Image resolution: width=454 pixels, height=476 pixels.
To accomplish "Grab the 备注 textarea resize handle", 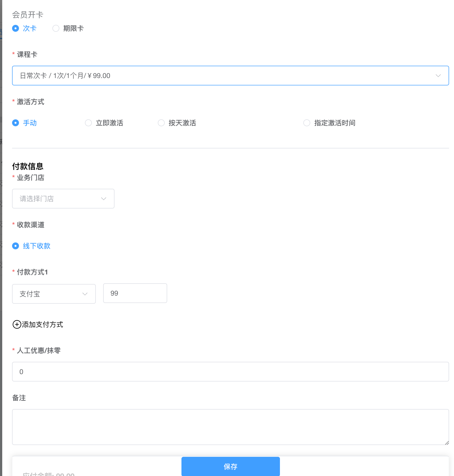I will pyautogui.click(x=447, y=443).
